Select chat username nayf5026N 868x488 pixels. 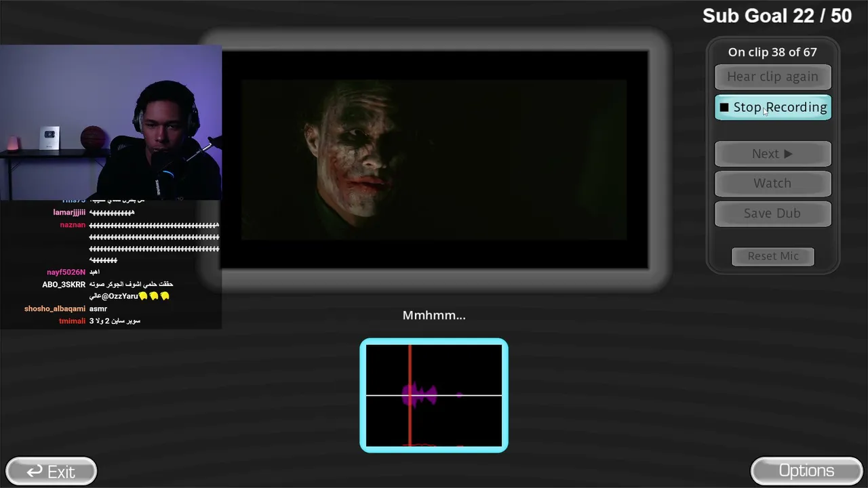tap(66, 272)
